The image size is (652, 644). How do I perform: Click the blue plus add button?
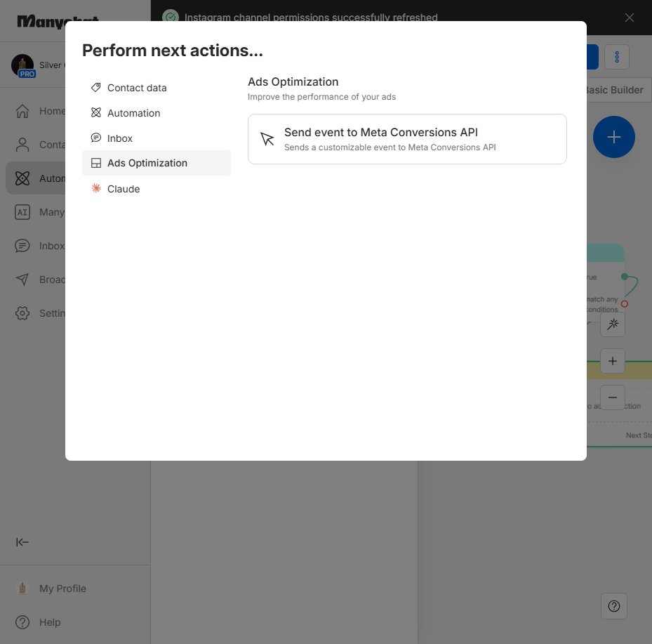[x=613, y=137]
